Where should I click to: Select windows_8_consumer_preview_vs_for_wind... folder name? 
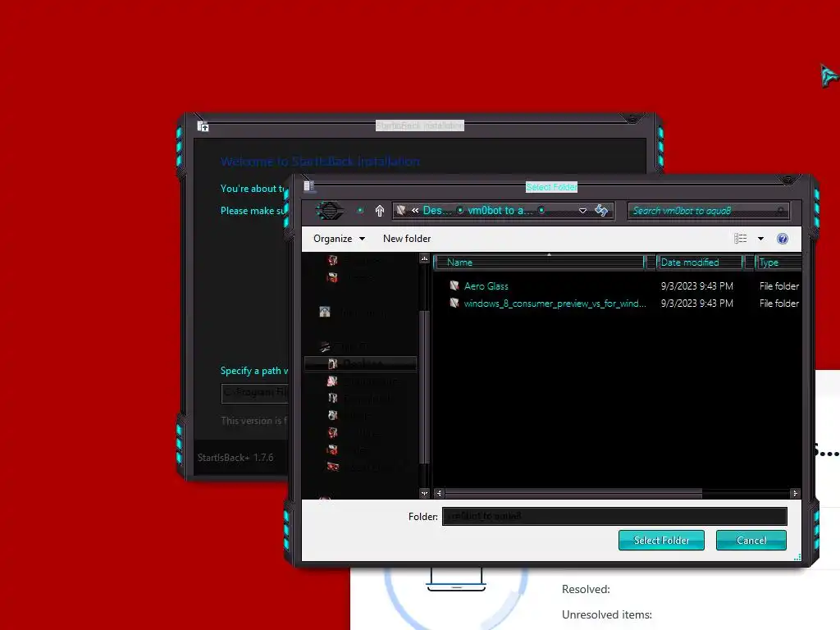tap(555, 304)
